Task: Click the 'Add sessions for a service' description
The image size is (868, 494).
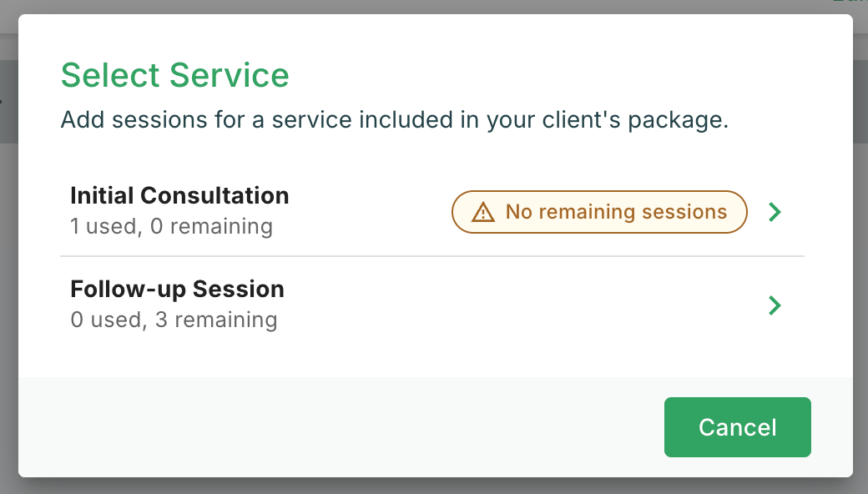Action: point(394,120)
